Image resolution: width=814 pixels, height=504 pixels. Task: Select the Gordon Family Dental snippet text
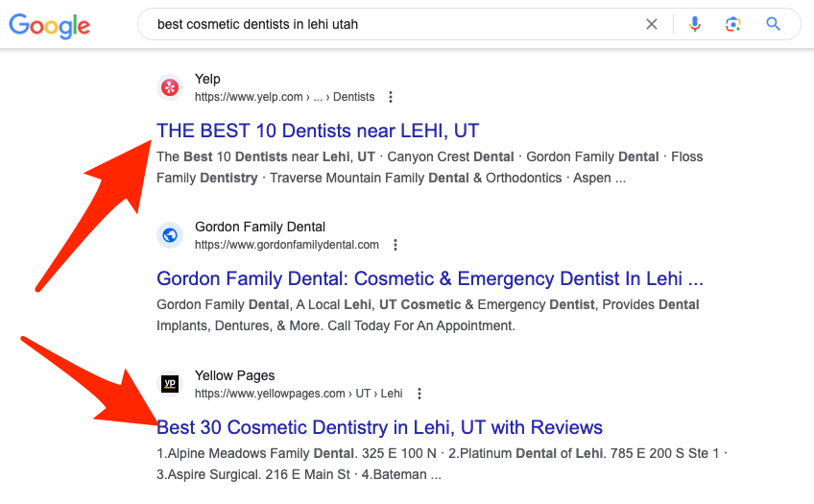click(x=428, y=315)
